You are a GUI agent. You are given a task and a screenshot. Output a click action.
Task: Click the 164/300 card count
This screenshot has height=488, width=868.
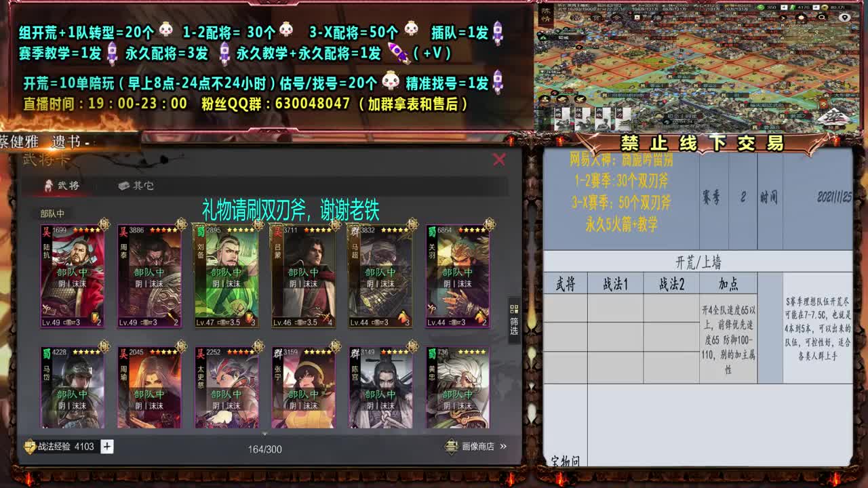tap(264, 449)
